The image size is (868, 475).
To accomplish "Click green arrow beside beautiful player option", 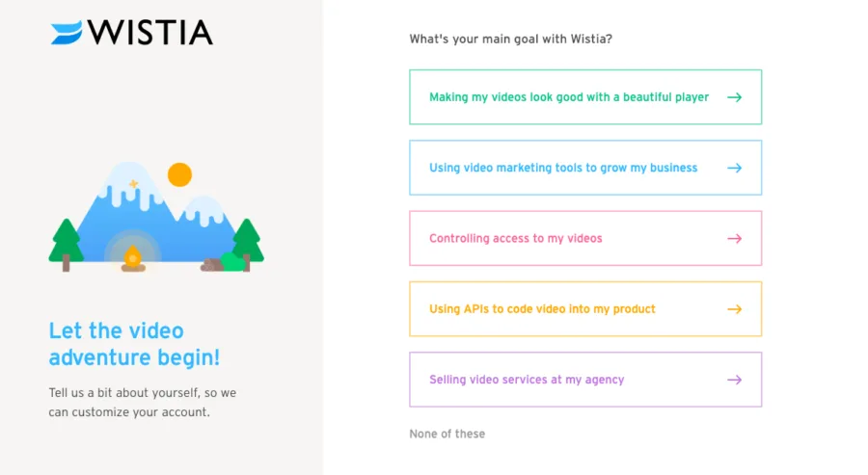I will point(734,97).
